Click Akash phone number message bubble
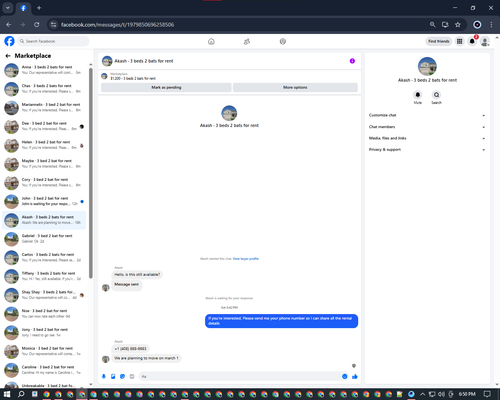Screen dimensions: 500x400 pos(130,349)
